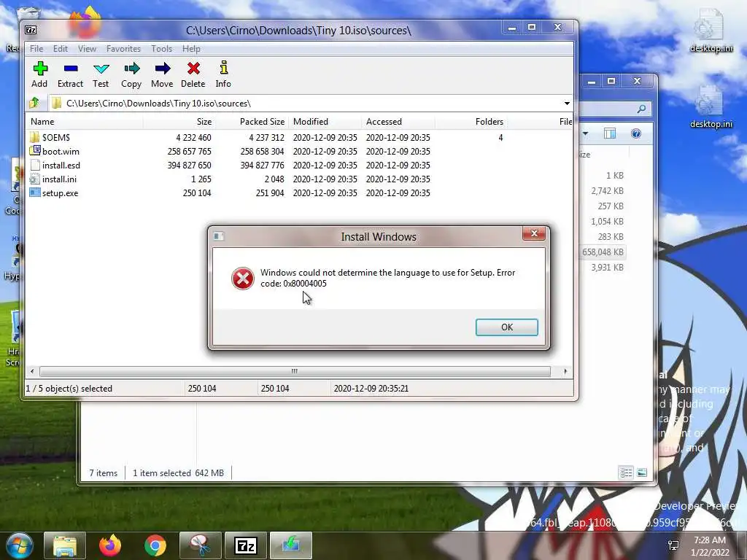This screenshot has width=747, height=560.
Task: Open Explorer window help icon
Action: (636, 134)
